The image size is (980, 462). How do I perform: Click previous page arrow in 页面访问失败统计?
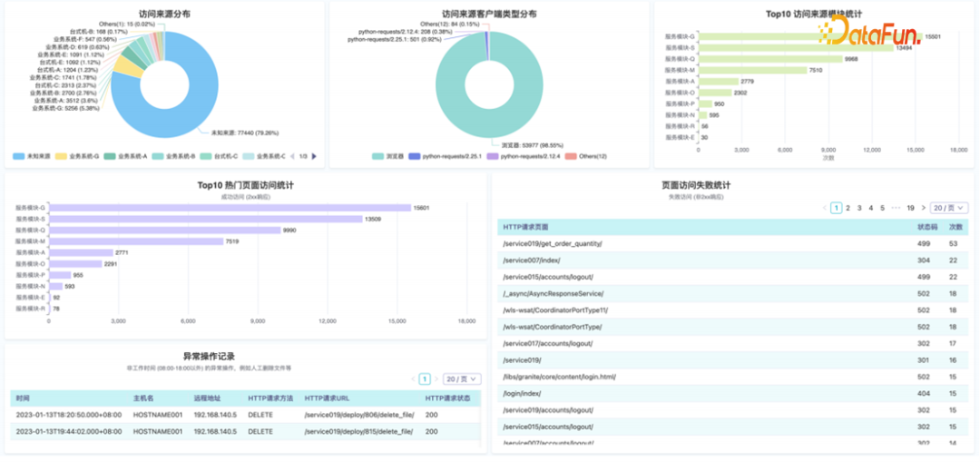click(824, 208)
